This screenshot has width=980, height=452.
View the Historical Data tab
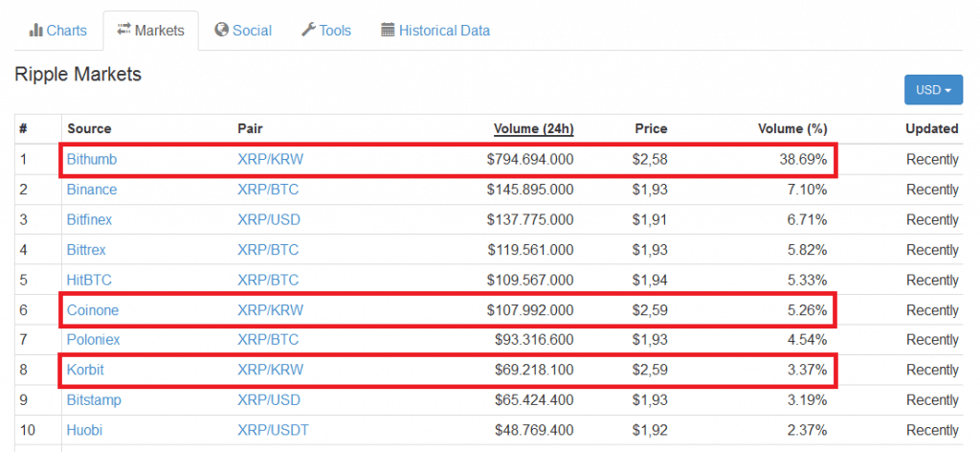[435, 30]
